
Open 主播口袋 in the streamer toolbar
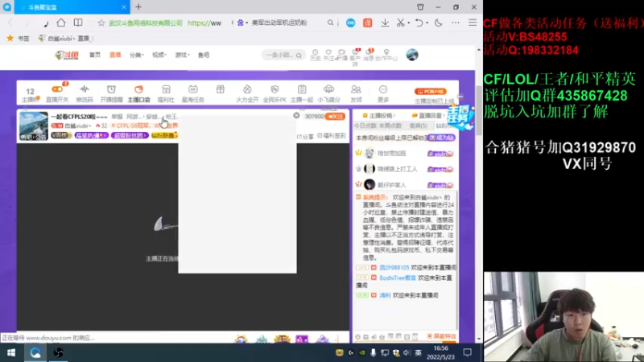point(138,93)
